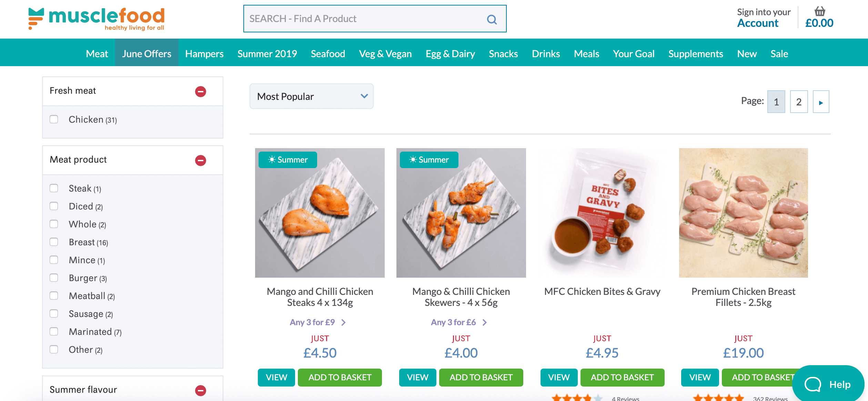This screenshot has height=401, width=868.
Task: Add Chicken Bites & Gravy to basket
Action: tap(622, 378)
